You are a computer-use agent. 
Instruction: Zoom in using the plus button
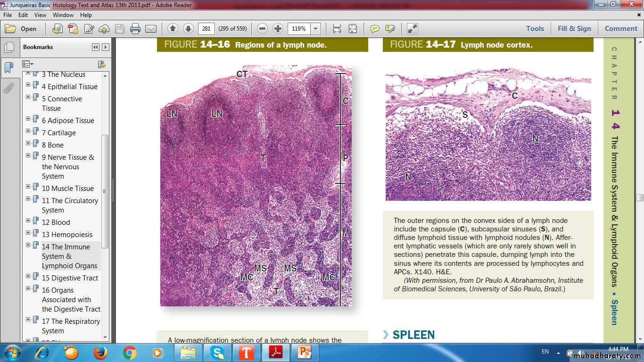point(278,29)
